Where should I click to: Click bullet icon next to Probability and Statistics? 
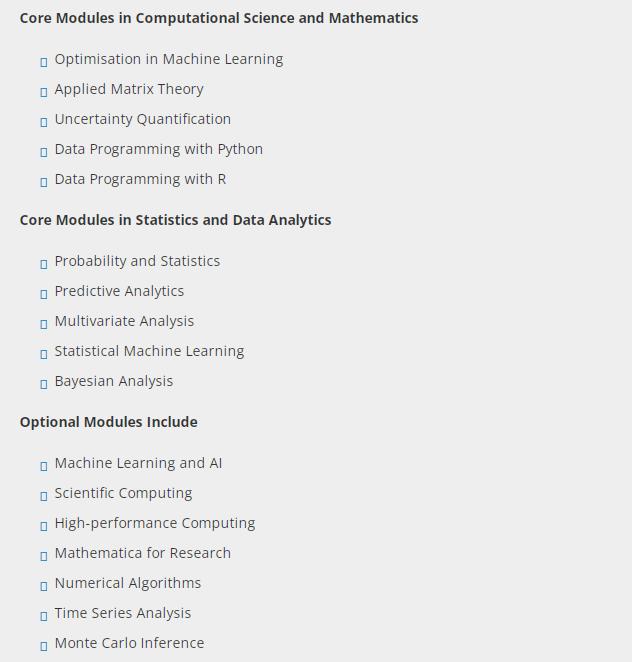pyautogui.click(x=44, y=264)
